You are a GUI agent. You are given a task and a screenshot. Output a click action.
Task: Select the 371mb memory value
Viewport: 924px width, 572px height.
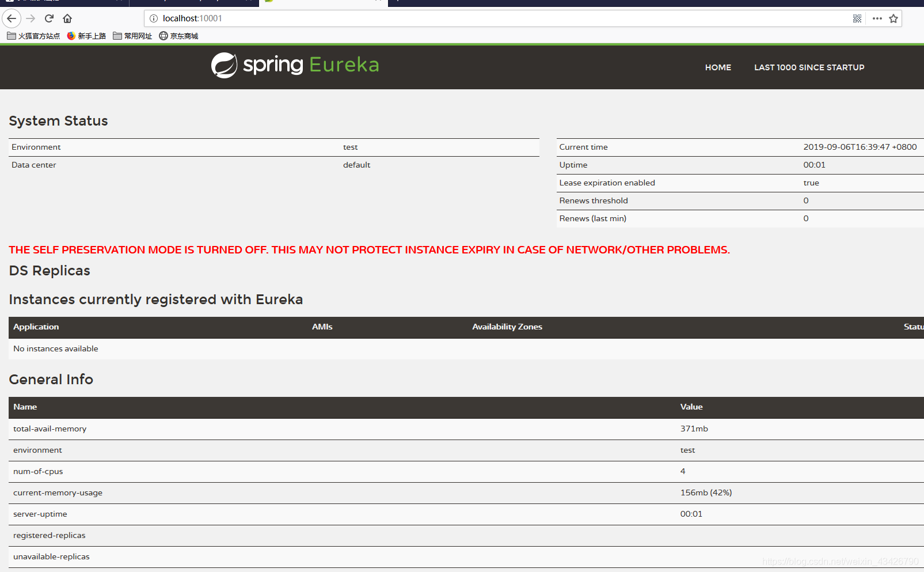tap(694, 429)
